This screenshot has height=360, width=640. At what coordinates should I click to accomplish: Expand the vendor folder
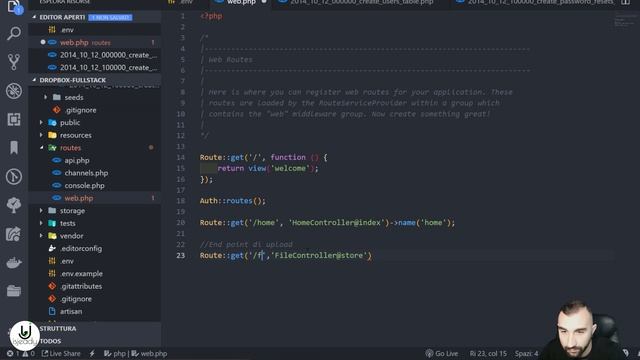(x=71, y=236)
